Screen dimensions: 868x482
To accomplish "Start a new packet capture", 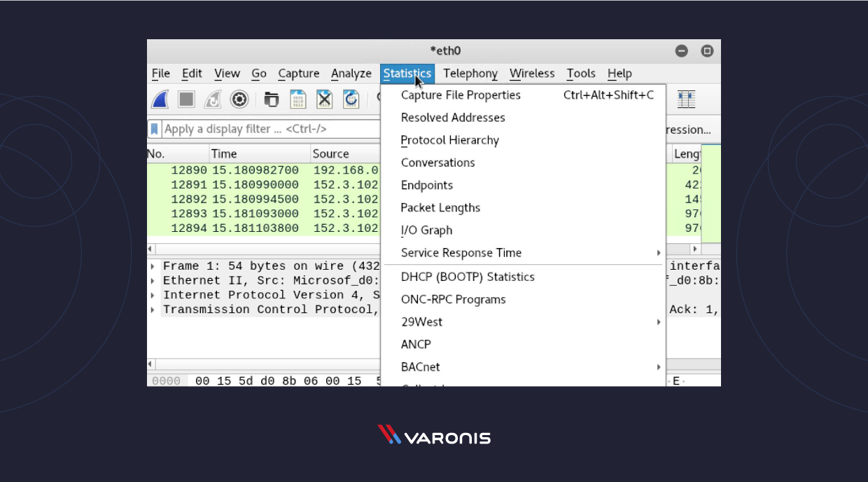I will 159,99.
